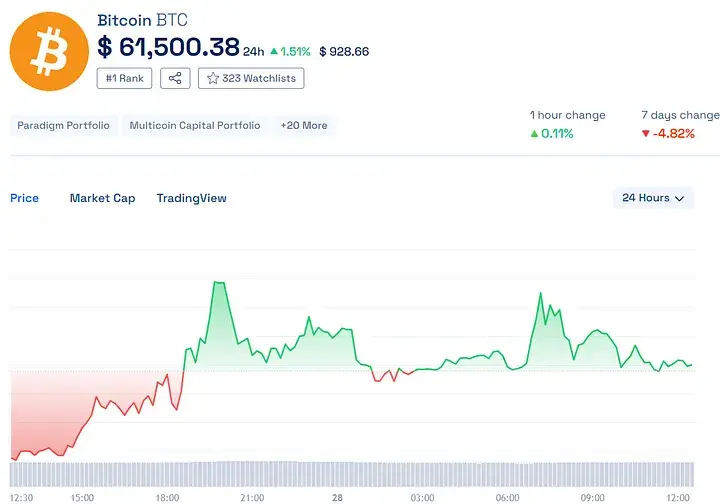Click the volume bar strip below the chart
720x504 pixels.
(350, 474)
